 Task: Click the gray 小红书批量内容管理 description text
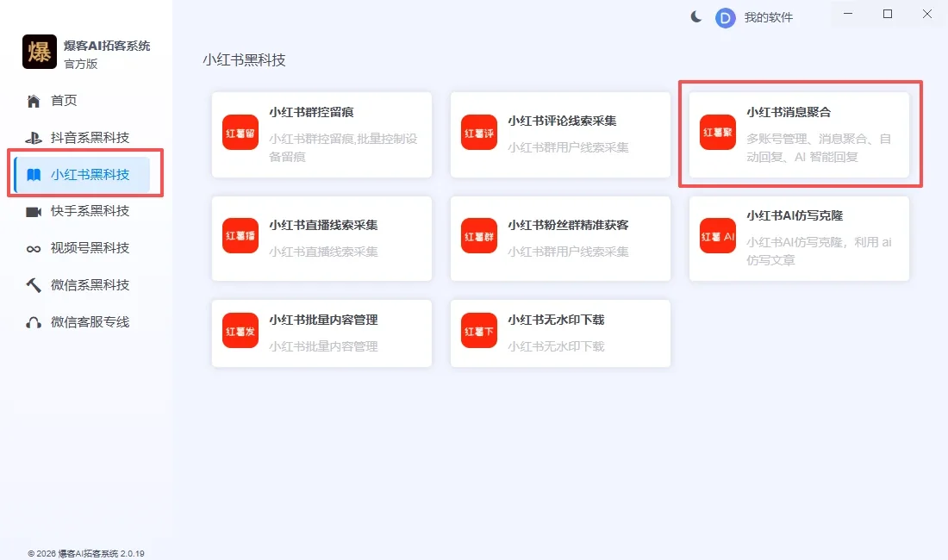[x=323, y=346]
